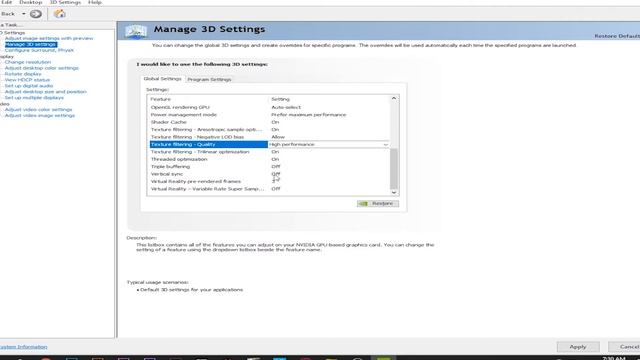Select Manage 3D settings in task tree
Image resolution: width=640 pixels, height=360 pixels.
(x=31, y=44)
